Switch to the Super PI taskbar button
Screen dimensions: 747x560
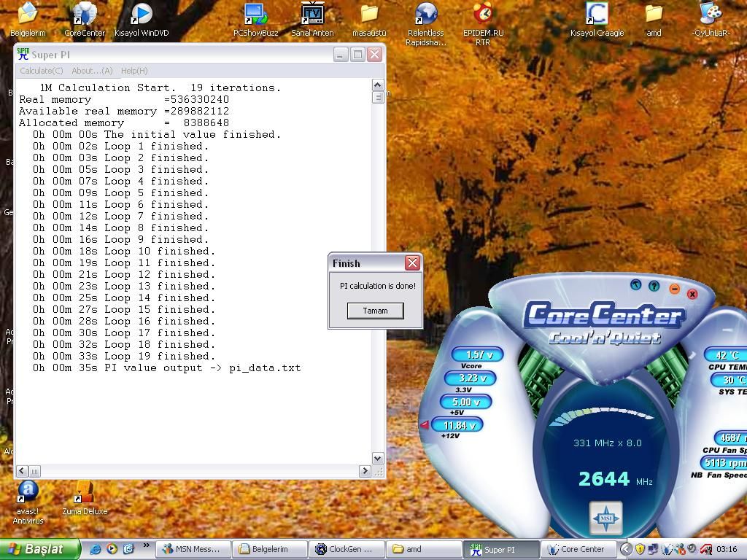pos(501,549)
